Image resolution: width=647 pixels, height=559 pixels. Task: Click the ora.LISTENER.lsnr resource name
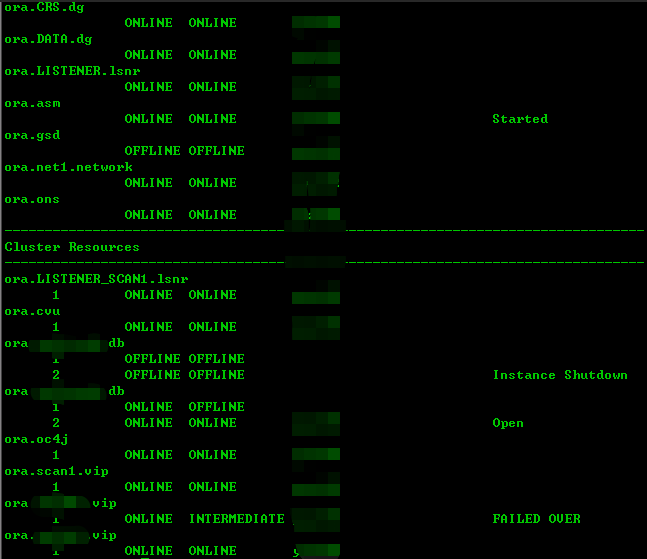[x=72, y=71]
